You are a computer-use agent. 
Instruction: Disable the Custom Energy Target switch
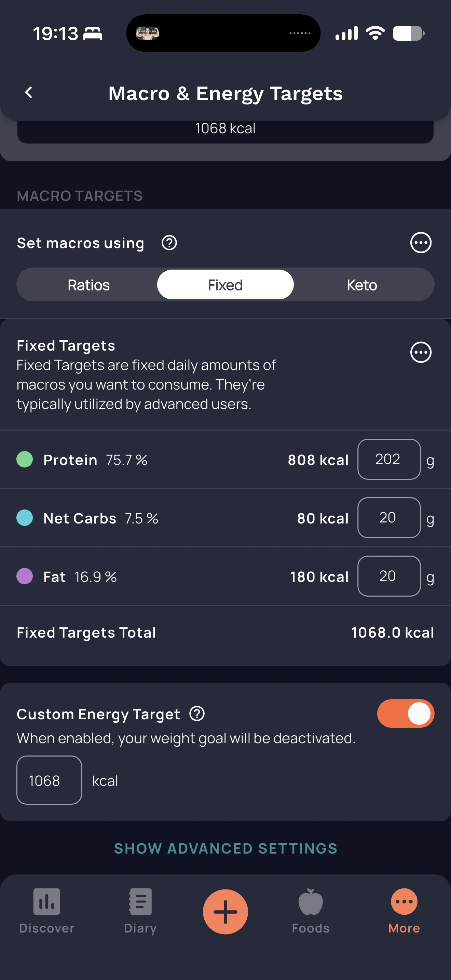click(x=406, y=713)
